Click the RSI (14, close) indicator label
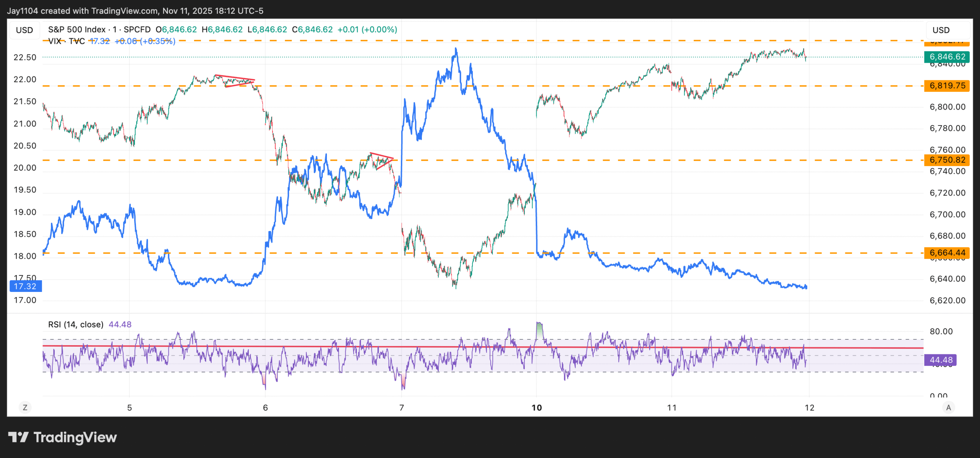Image resolution: width=980 pixels, height=458 pixels. (76, 324)
